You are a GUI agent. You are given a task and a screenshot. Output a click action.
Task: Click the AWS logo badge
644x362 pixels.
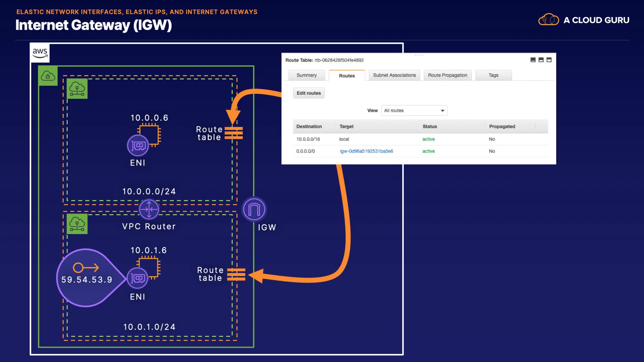coord(40,53)
